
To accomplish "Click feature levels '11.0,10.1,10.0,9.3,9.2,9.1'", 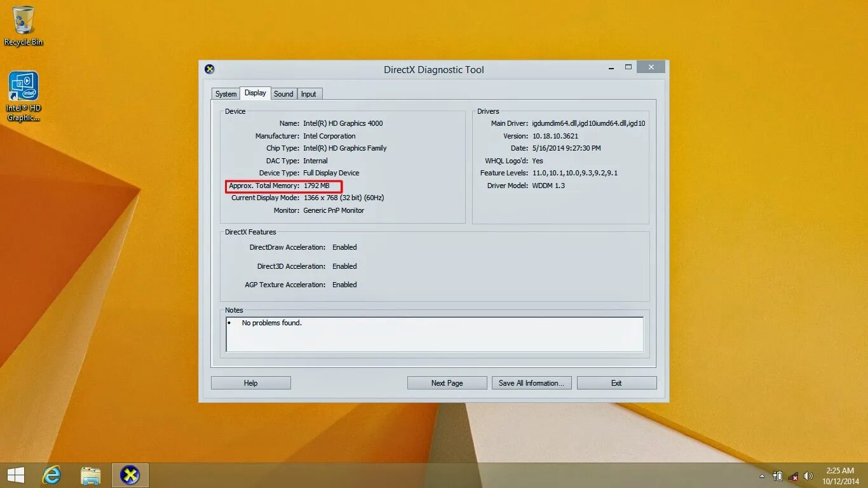I will tap(575, 173).
